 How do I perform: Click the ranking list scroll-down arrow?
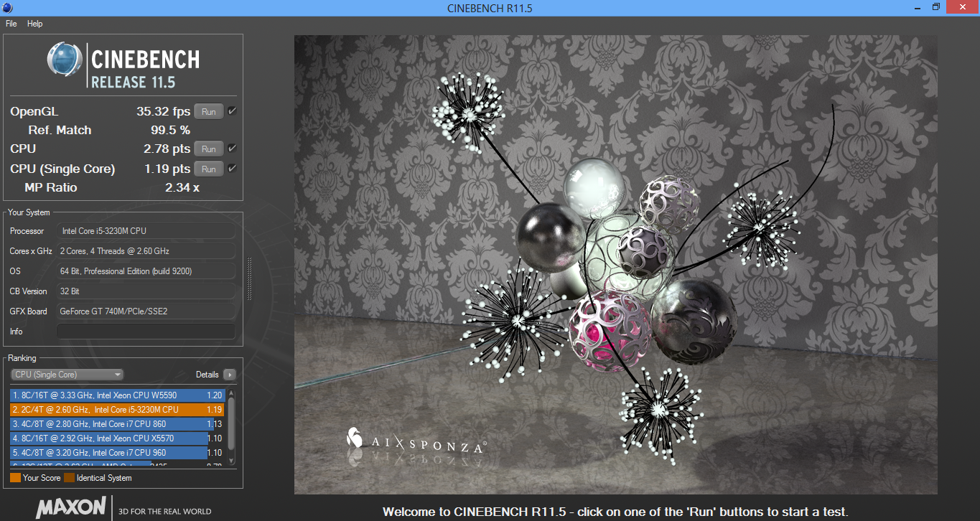coord(231,461)
